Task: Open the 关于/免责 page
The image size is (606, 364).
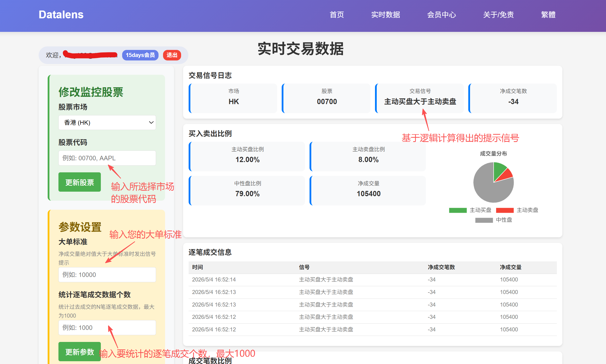Action: tap(498, 15)
